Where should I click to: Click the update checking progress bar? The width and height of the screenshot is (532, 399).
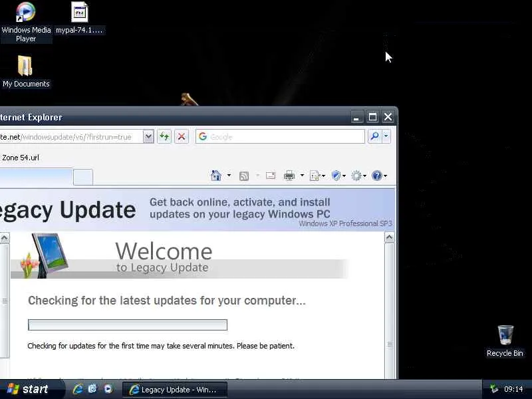128,325
